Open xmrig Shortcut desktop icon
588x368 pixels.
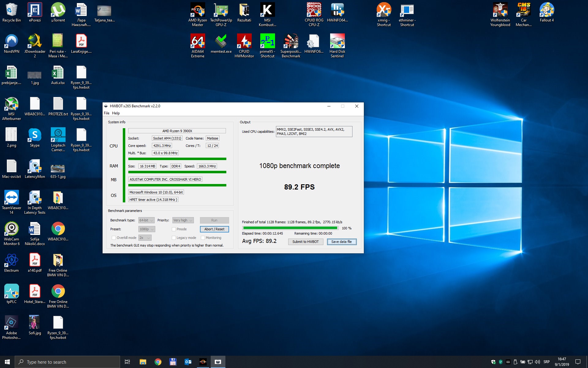pyautogui.click(x=384, y=14)
